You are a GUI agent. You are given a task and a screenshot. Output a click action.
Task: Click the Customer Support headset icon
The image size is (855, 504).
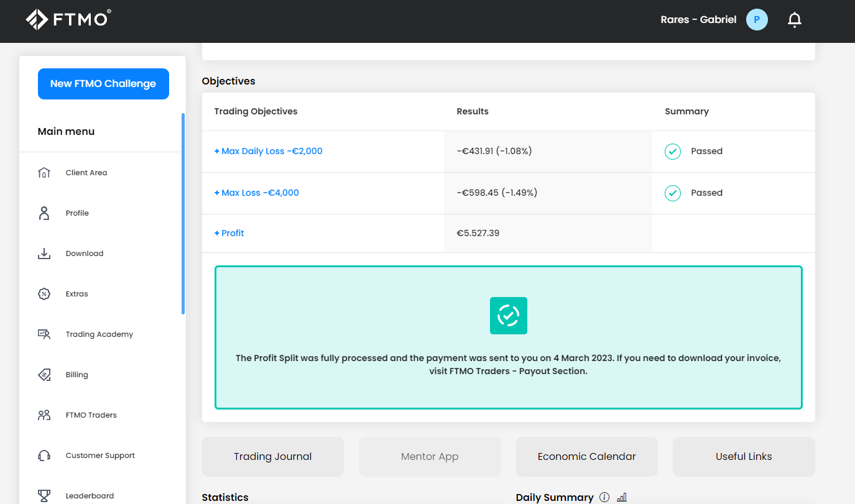click(44, 456)
